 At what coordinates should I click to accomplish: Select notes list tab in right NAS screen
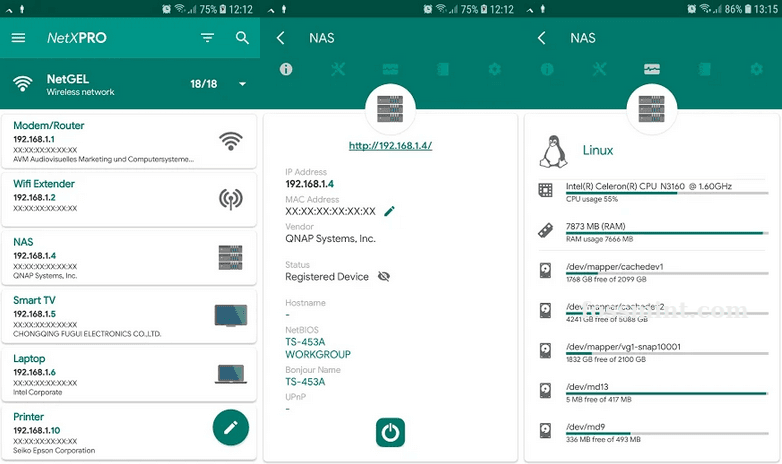point(704,69)
